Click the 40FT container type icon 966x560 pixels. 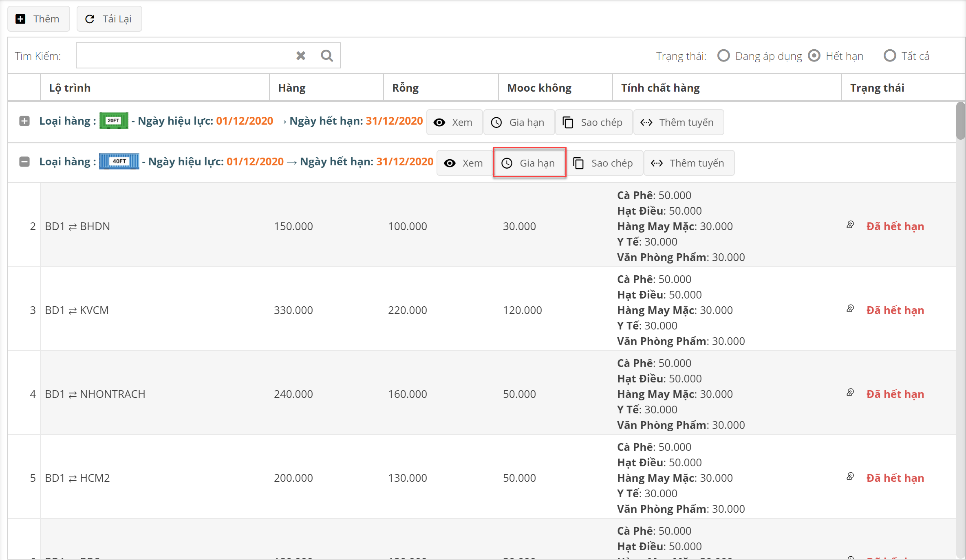click(119, 162)
